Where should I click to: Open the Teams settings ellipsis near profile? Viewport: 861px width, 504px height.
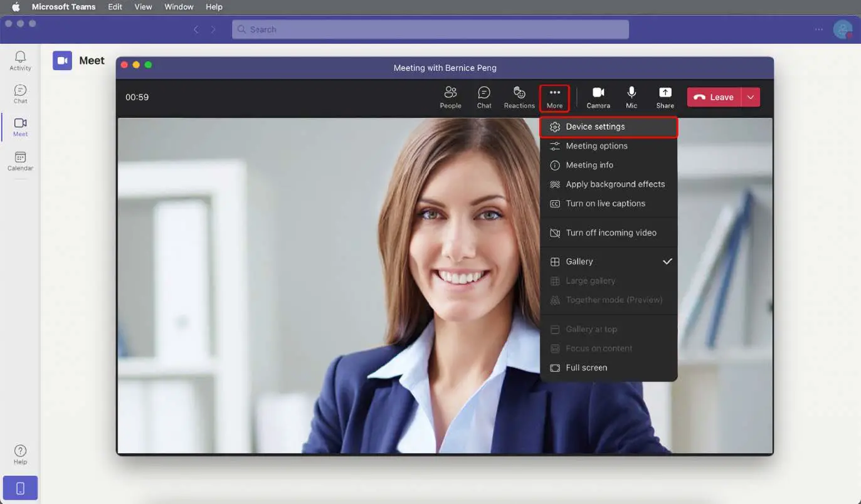[x=819, y=29]
